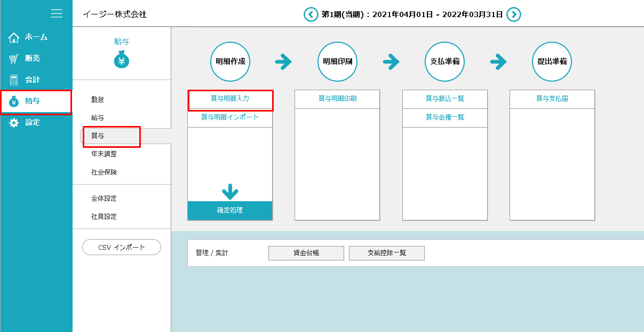The width and height of the screenshot is (644, 332).
Task: Select 勤怠 in the submenu
Action: pyautogui.click(x=98, y=100)
